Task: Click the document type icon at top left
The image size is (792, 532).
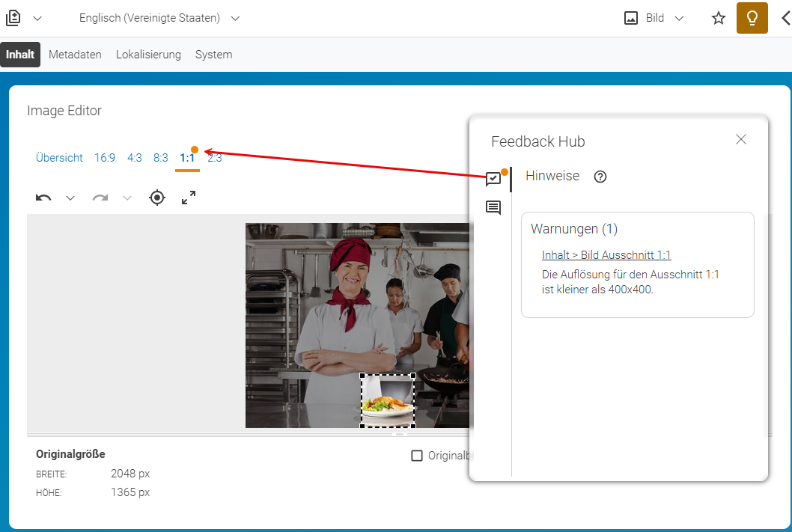Action: [x=13, y=18]
